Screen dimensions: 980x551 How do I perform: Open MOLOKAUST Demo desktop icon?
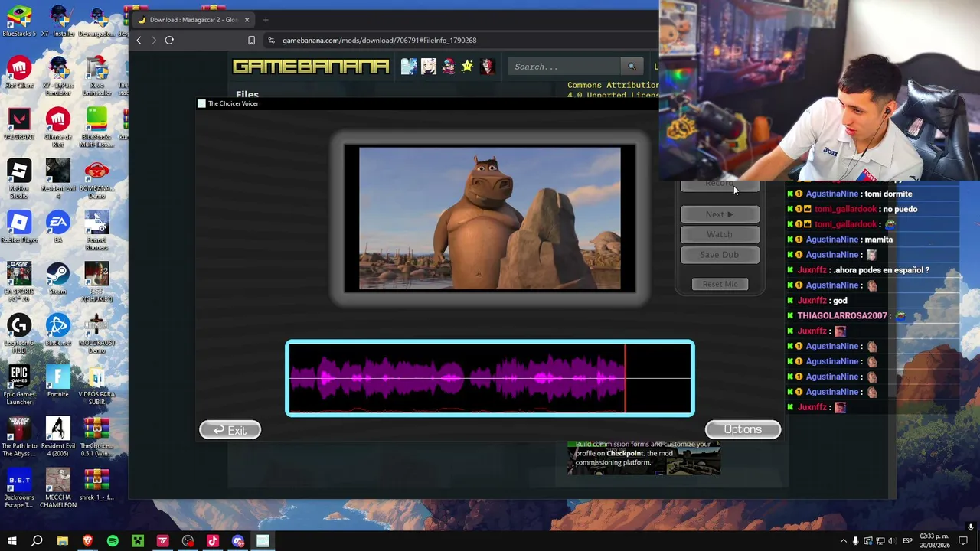coord(96,333)
